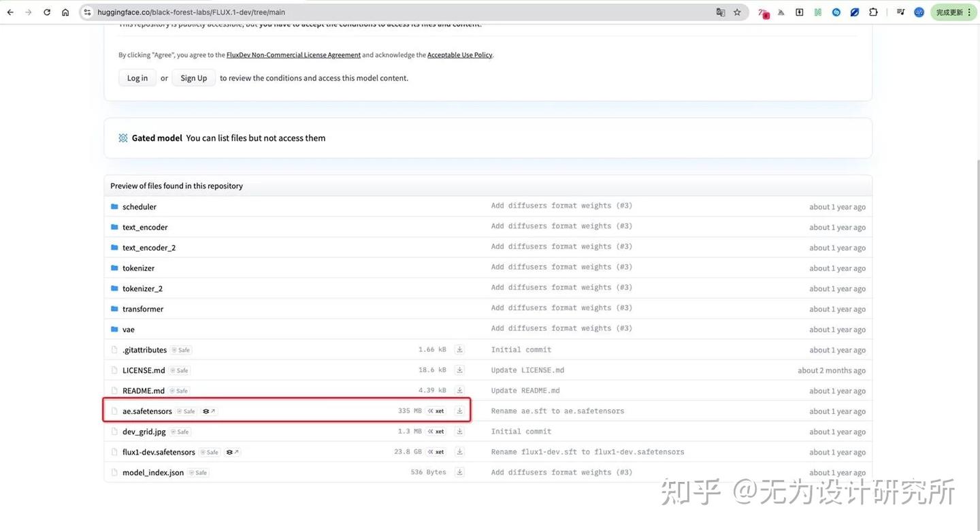
Task: Open the scheduler folder
Action: 140,207
